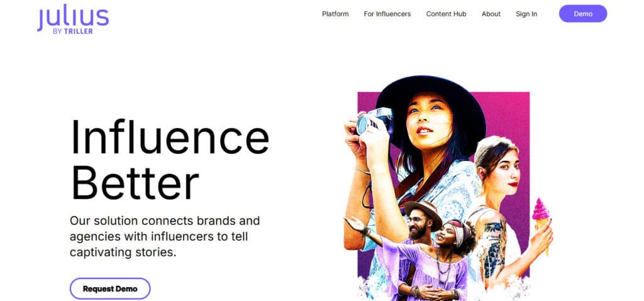Open the For Influencers page
This screenshot has height=301, width=644.
(x=387, y=14)
